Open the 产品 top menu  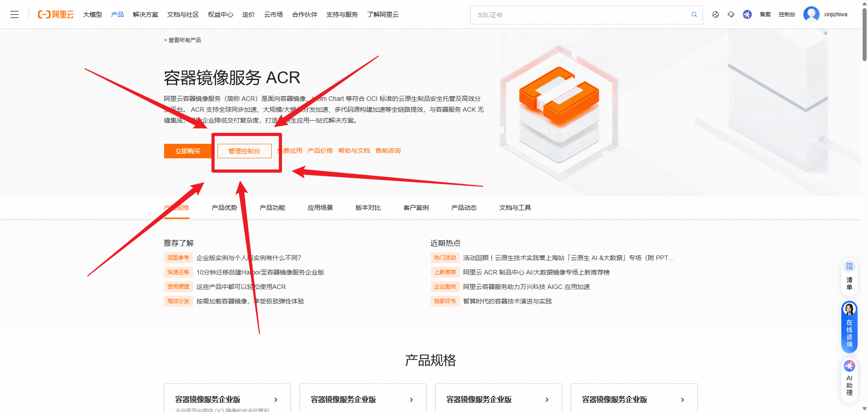point(118,14)
